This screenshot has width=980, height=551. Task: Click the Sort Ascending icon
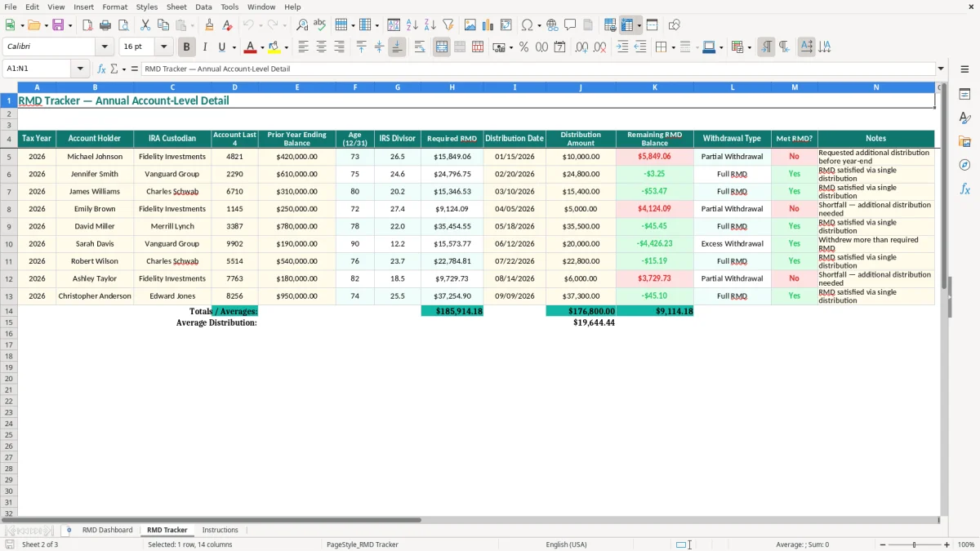(412, 25)
